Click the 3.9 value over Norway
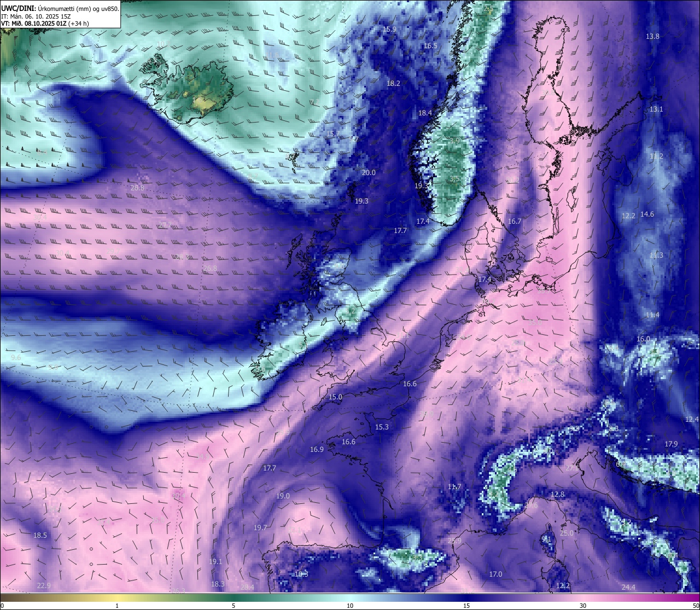The width and height of the screenshot is (700, 610). tap(454, 141)
